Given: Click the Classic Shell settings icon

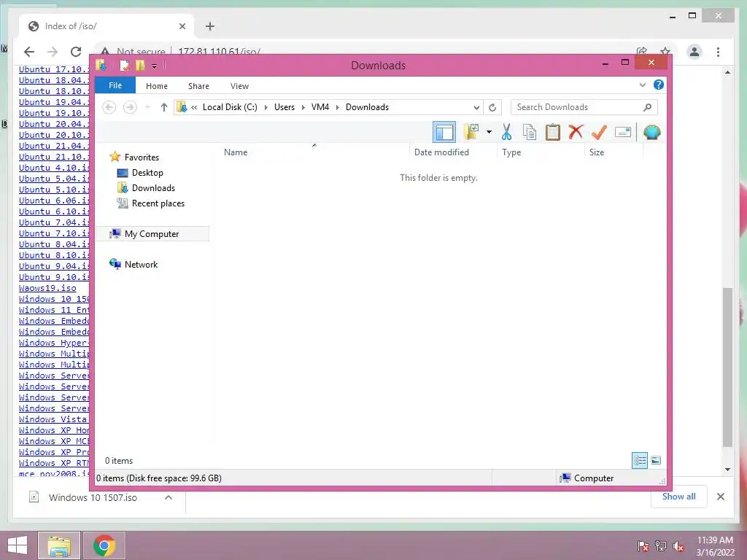Looking at the screenshot, I should point(651,132).
